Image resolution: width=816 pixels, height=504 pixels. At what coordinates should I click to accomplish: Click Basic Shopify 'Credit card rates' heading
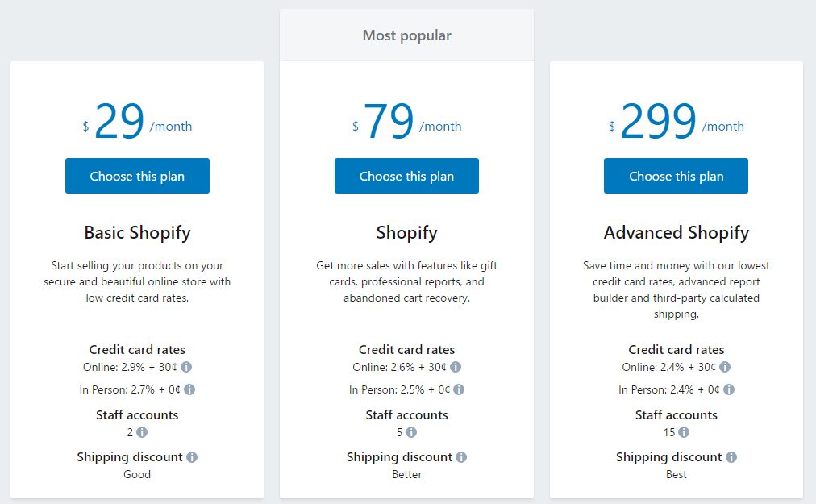point(137,349)
